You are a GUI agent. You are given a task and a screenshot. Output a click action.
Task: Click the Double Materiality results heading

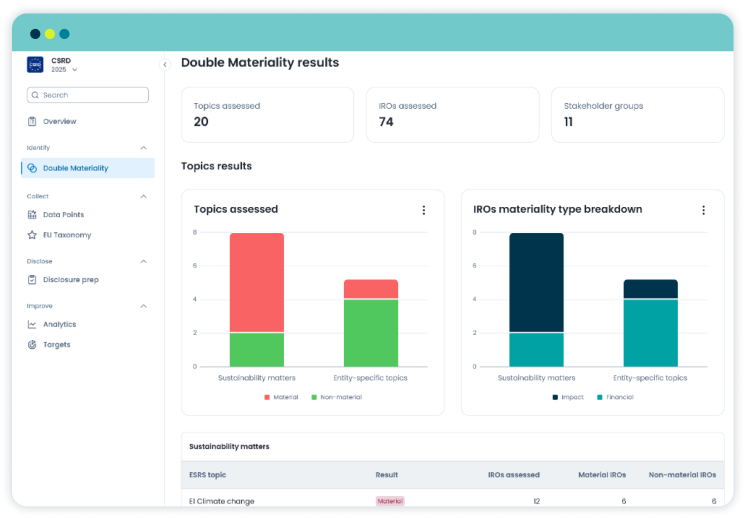pos(260,62)
